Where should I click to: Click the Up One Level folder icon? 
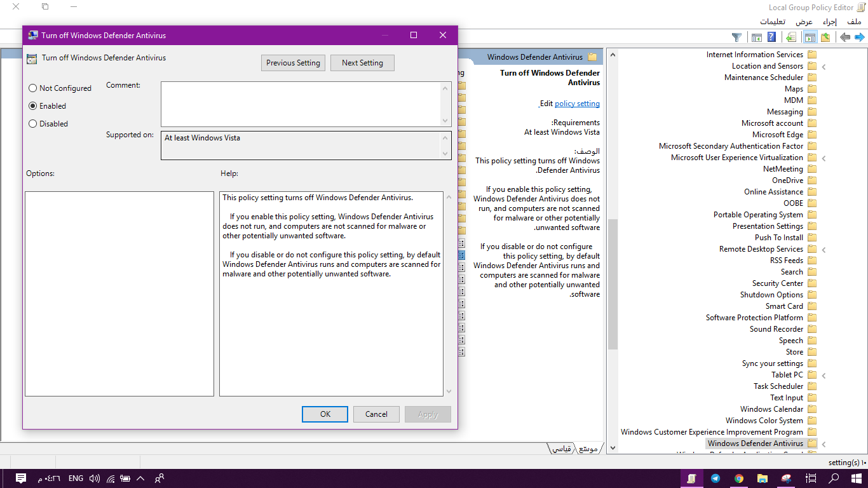825,37
